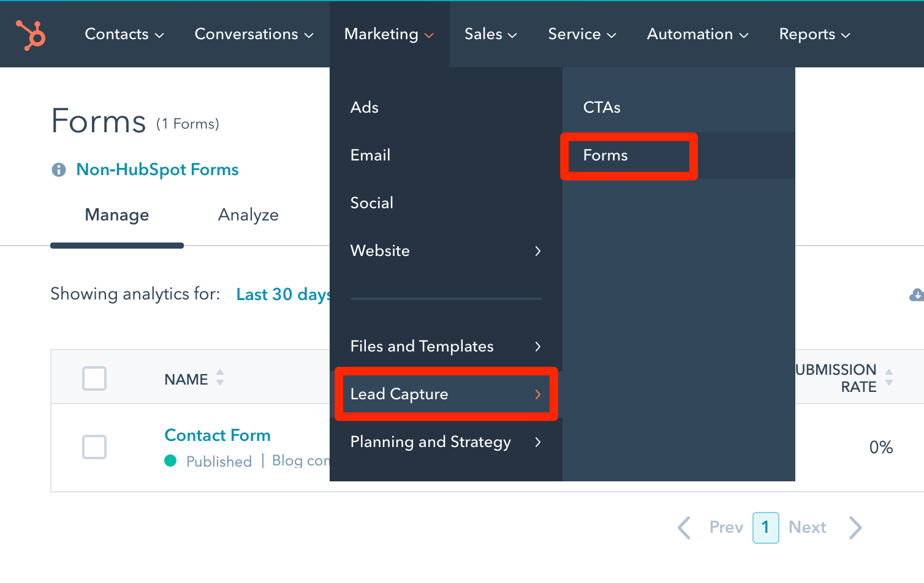924x583 pixels.
Task: Go to next page with right arrow
Action: [x=856, y=527]
